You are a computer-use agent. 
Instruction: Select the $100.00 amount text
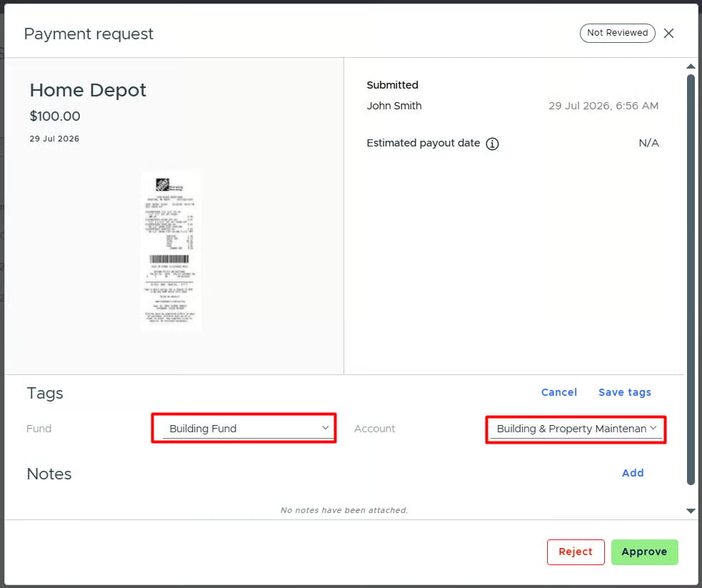tap(55, 116)
